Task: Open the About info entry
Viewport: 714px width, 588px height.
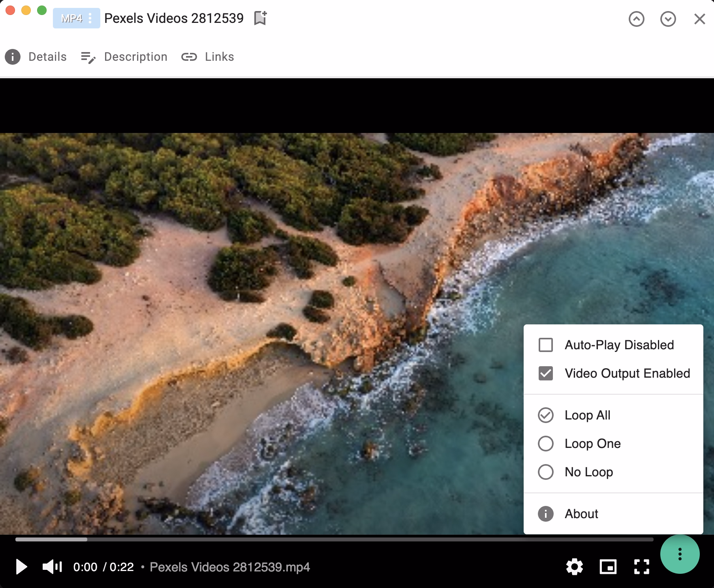Action: (581, 514)
